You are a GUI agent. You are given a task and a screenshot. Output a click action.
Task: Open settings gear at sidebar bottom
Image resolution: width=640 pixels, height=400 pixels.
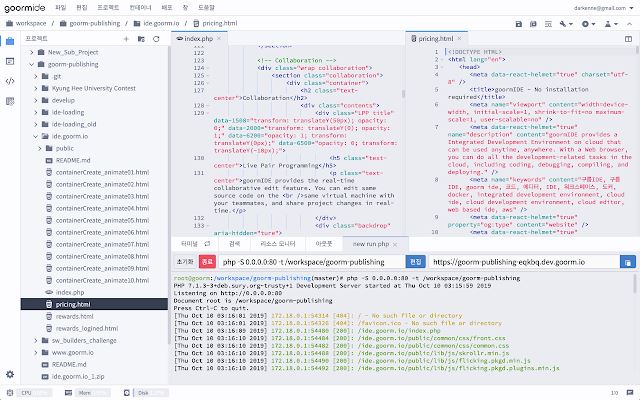[x=10, y=374]
